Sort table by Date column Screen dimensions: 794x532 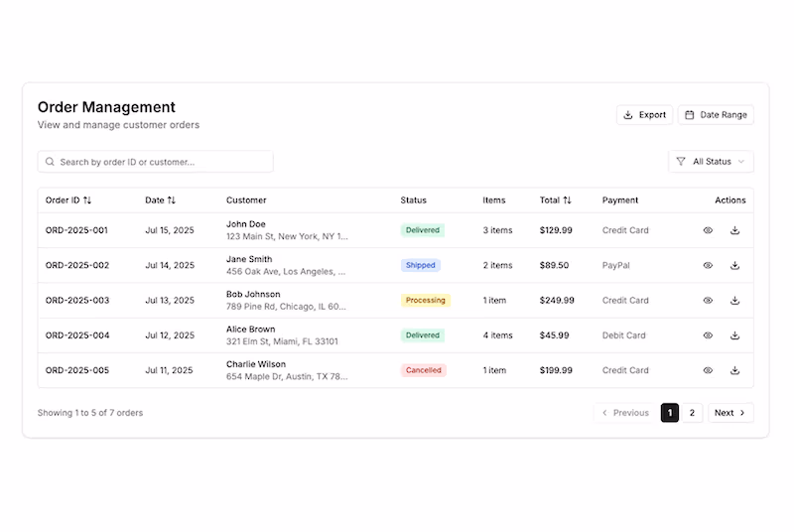click(x=160, y=199)
